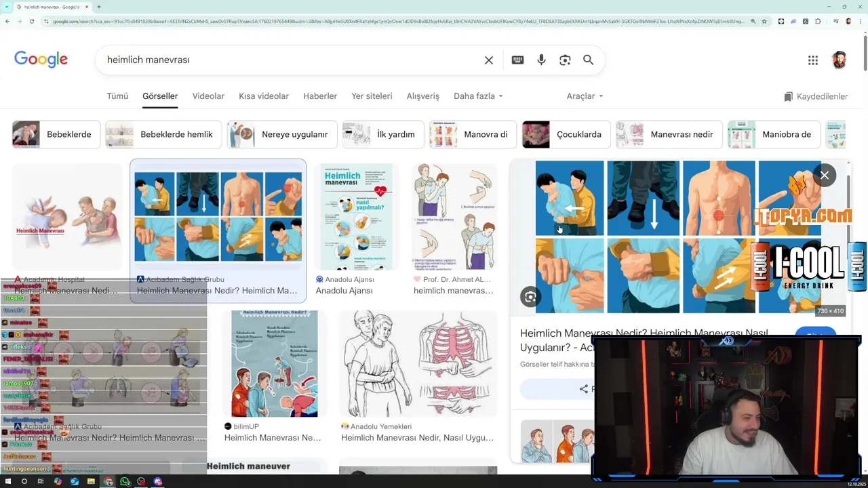Click the Anadolu Ajansı result caption link
This screenshot has height=488, width=868.
(x=344, y=291)
